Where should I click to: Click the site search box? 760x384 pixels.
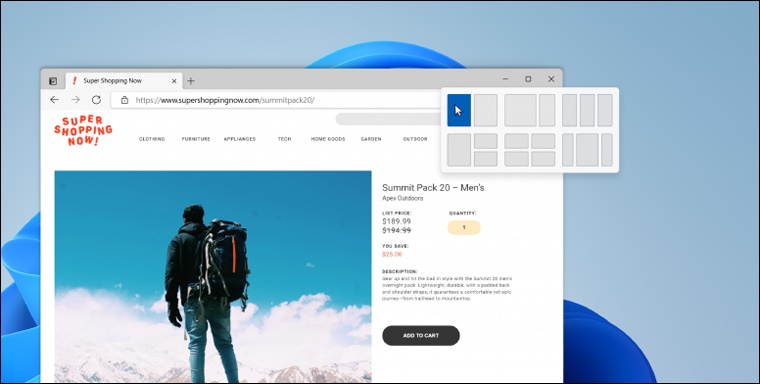(x=388, y=119)
